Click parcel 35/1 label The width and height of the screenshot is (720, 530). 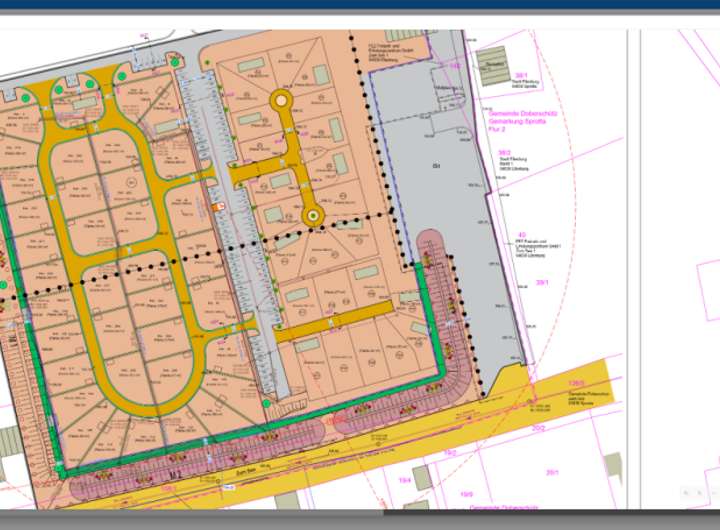(551, 471)
